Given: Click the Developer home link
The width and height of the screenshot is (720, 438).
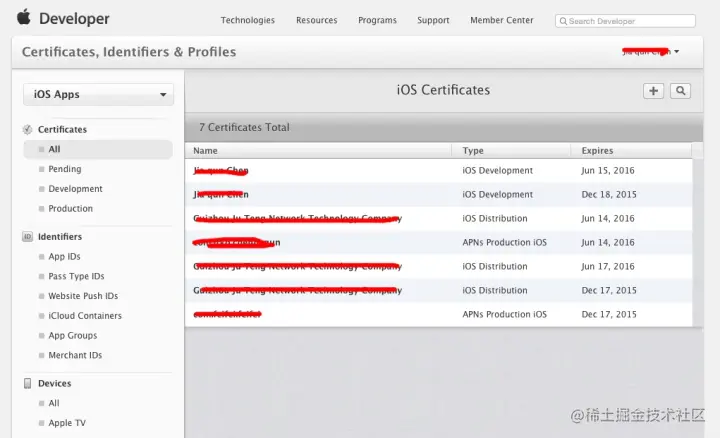Looking at the screenshot, I should 74,19.
